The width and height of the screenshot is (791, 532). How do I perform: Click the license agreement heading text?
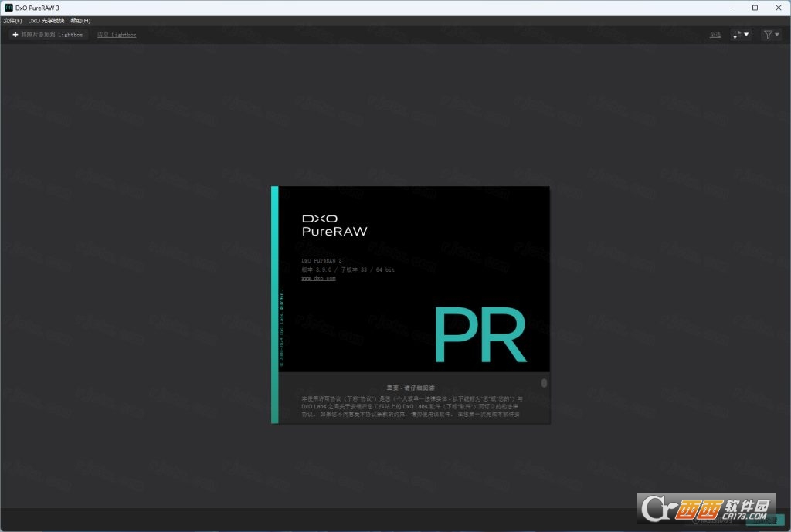(411, 388)
